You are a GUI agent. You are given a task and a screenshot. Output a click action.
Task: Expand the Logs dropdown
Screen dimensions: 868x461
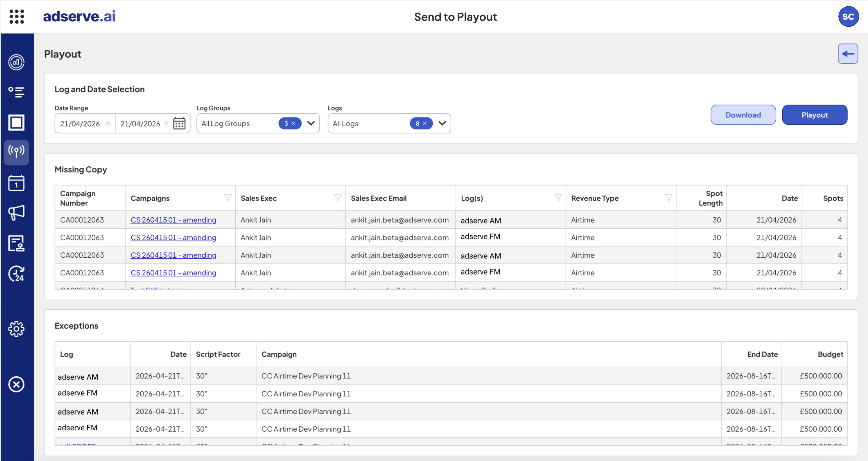442,123
